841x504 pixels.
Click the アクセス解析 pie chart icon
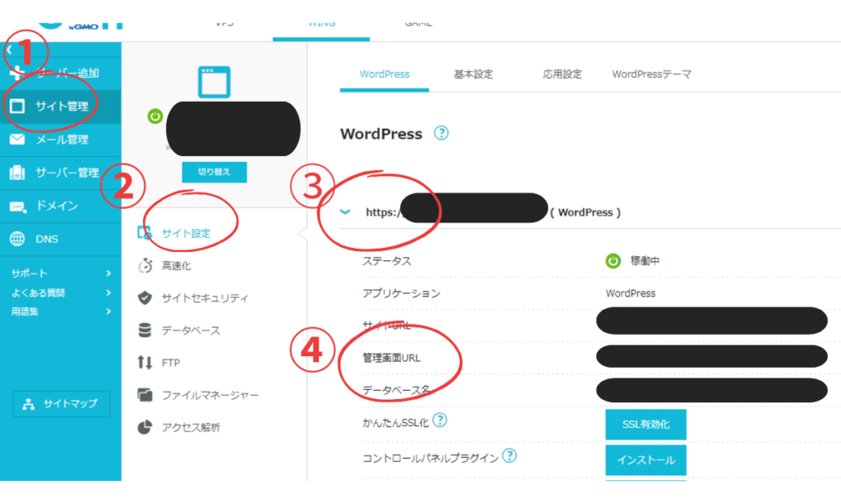(x=145, y=428)
